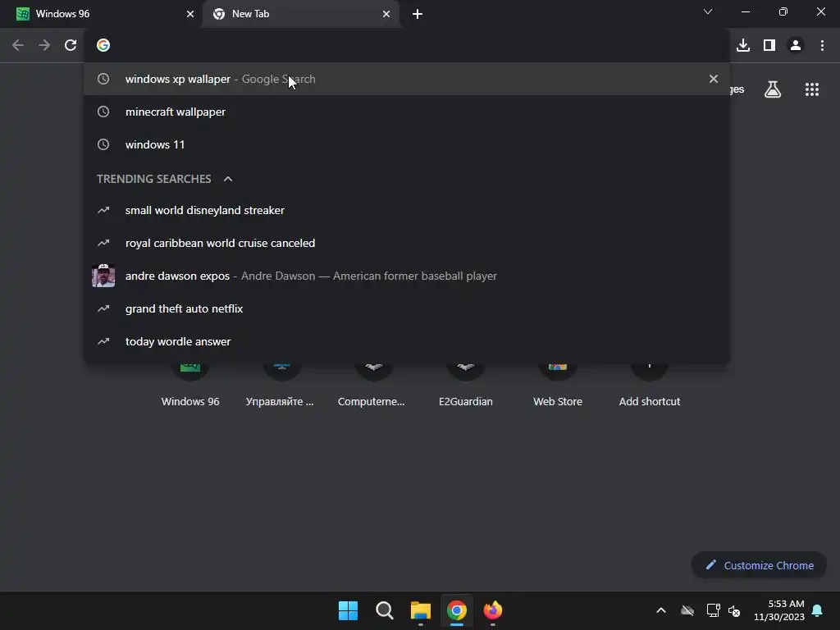840x630 pixels.
Task: Open a new tab with the plus button
Action: (418, 14)
